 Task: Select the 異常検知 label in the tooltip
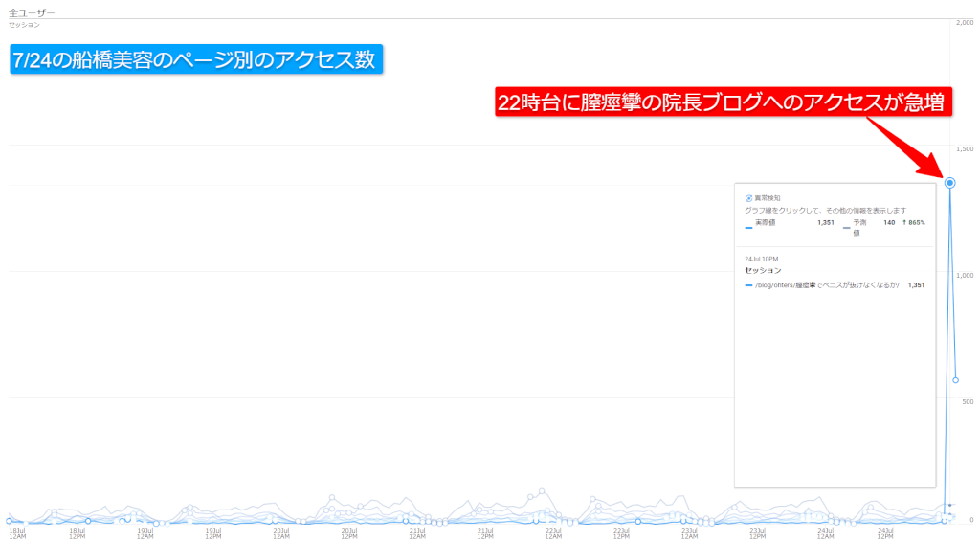click(768, 198)
